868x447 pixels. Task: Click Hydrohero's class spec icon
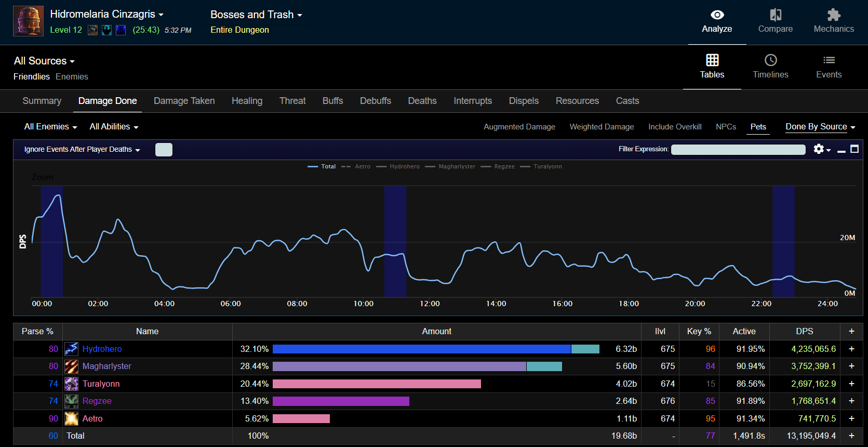71,349
